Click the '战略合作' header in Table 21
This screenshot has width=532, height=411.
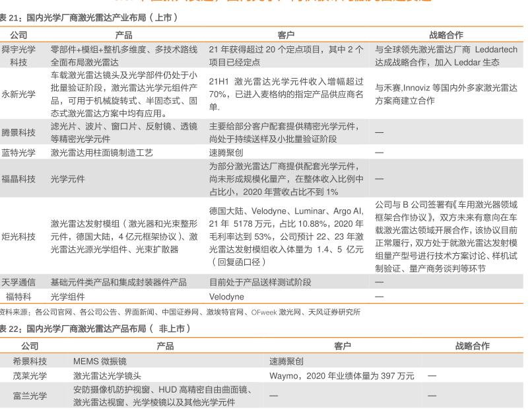pos(446,34)
